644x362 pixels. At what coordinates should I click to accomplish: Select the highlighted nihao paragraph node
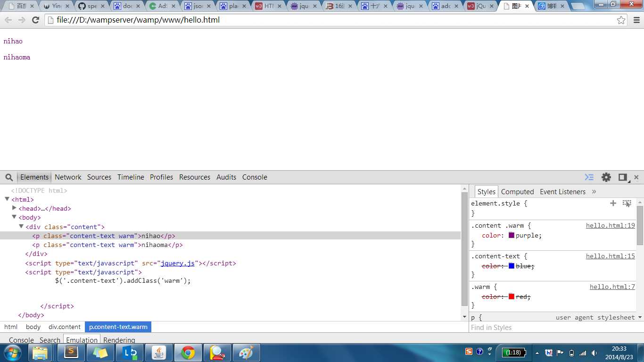(104, 236)
